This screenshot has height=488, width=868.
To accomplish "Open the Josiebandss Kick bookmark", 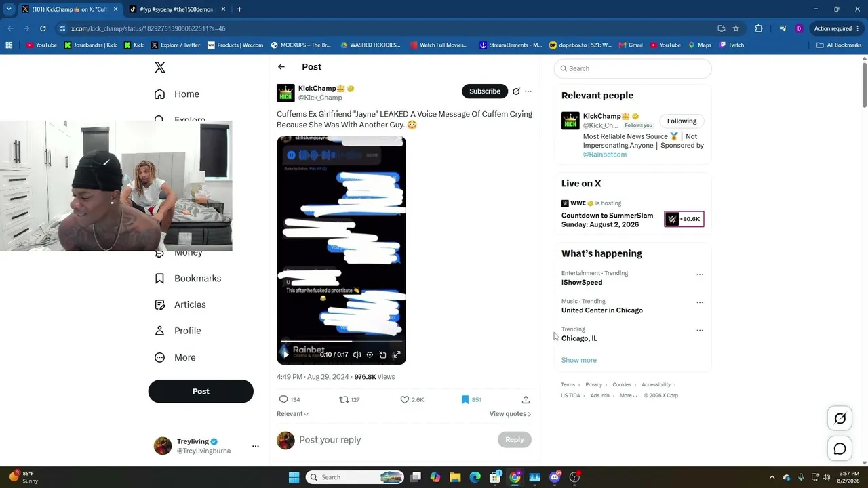I will (x=90, y=45).
